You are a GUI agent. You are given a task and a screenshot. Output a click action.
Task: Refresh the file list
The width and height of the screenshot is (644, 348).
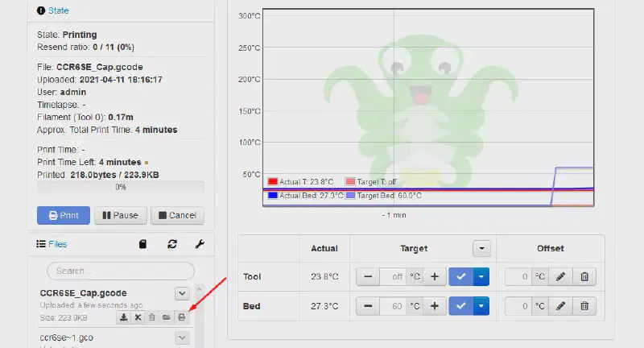click(171, 244)
